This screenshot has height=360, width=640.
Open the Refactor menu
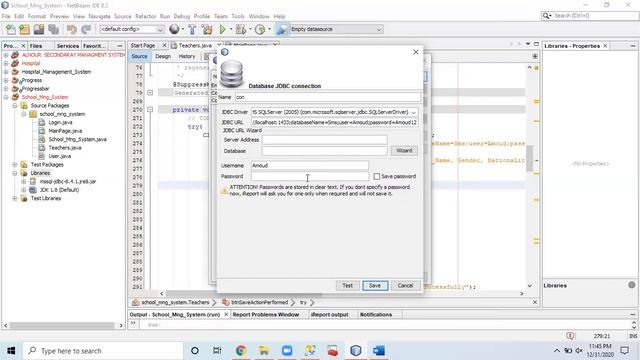[146, 16]
